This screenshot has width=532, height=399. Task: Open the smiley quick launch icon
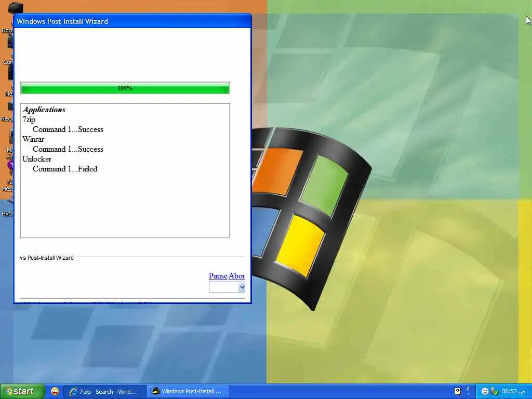[55, 391]
